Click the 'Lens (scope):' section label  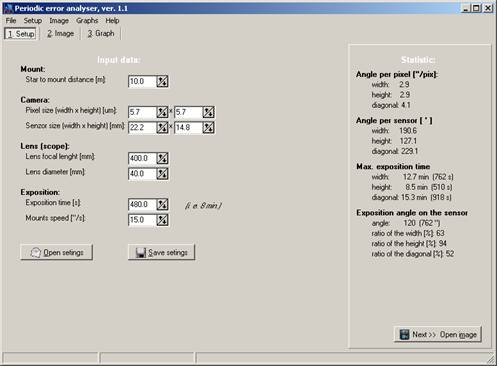[45, 146]
